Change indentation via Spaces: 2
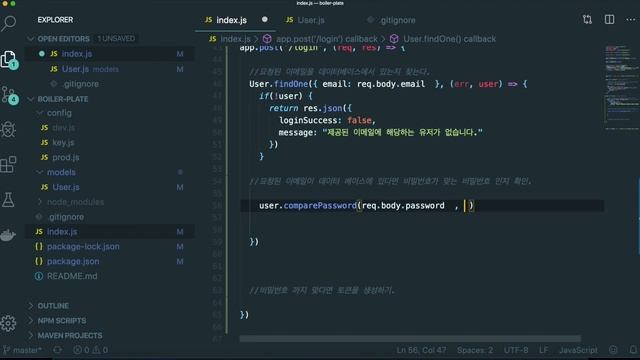Viewport: 640px width, 360px height. point(475,350)
